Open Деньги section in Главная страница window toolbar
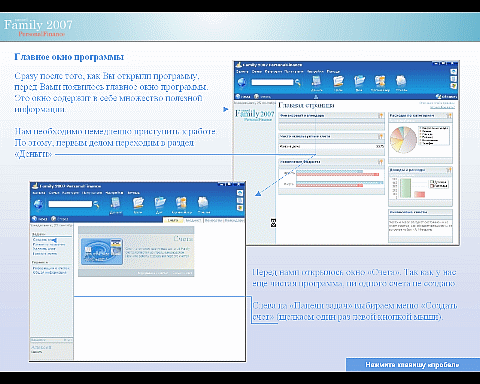 316,83
